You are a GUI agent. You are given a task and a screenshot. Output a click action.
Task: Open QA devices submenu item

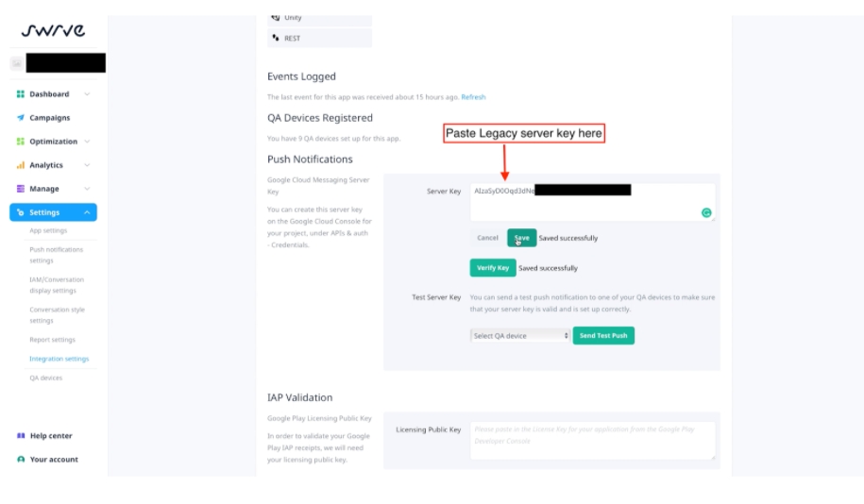[x=45, y=378]
